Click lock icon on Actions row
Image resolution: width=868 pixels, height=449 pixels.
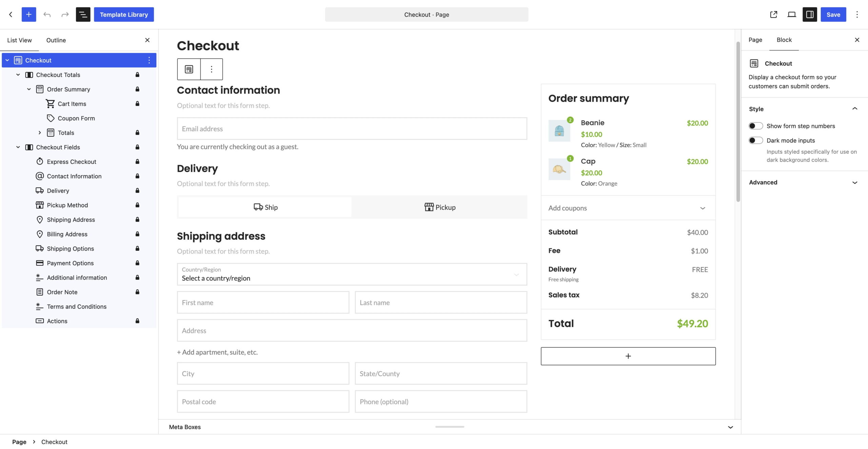(137, 321)
